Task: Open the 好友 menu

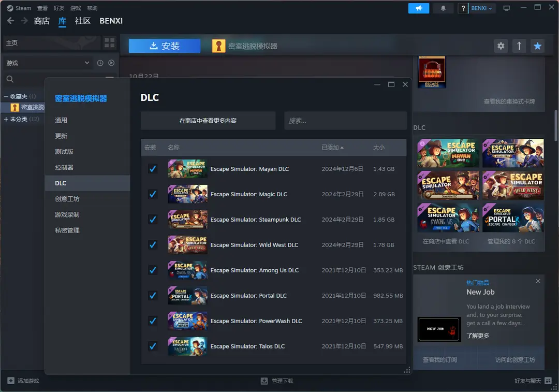Action: 59,8
